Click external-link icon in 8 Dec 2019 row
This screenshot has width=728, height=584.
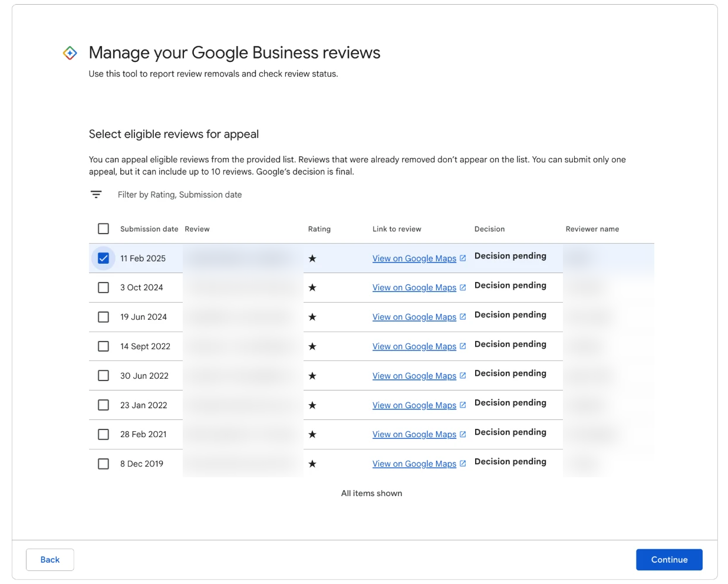(463, 464)
